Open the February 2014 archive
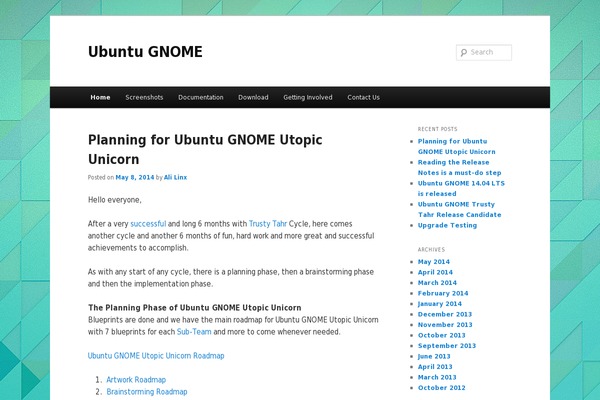 443,293
